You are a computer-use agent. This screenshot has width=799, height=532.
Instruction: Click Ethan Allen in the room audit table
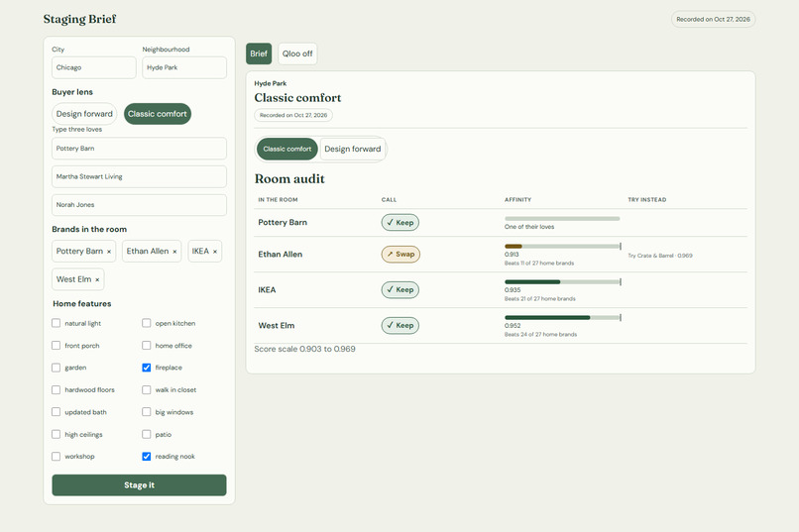point(281,254)
